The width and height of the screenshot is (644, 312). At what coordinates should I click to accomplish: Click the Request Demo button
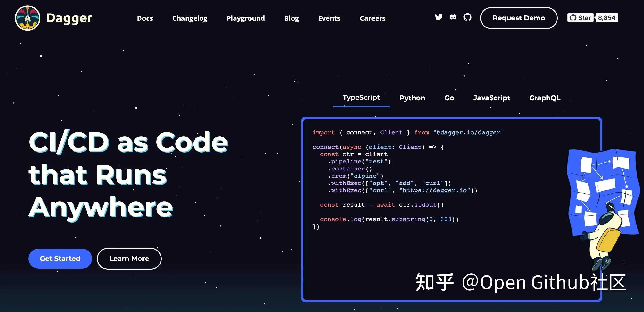click(519, 18)
